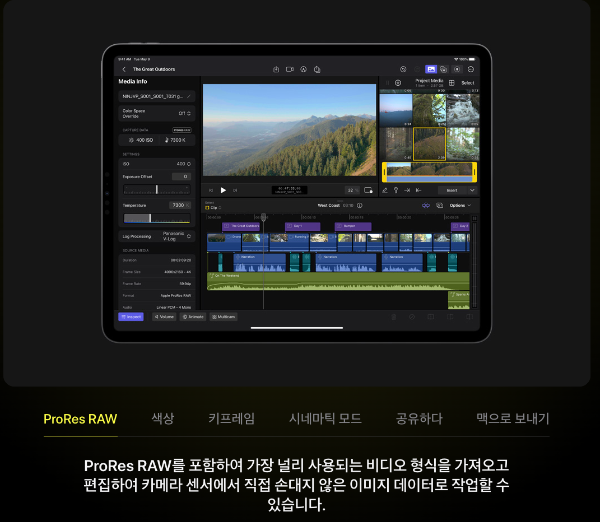The width and height of the screenshot is (600, 522).
Task: Tap the Animate button in the bottom bar
Action: (193, 317)
